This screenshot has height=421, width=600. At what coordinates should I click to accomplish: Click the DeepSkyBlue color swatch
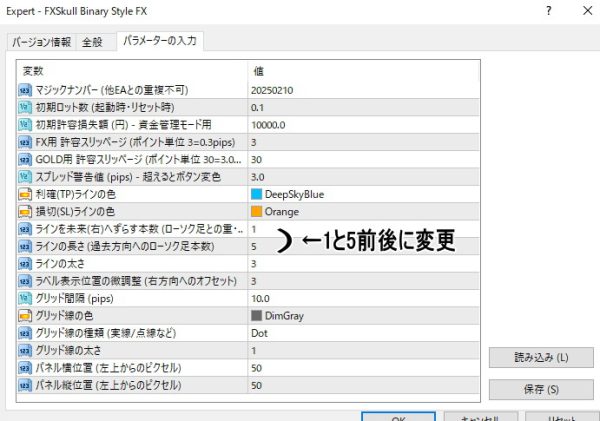tap(258, 194)
